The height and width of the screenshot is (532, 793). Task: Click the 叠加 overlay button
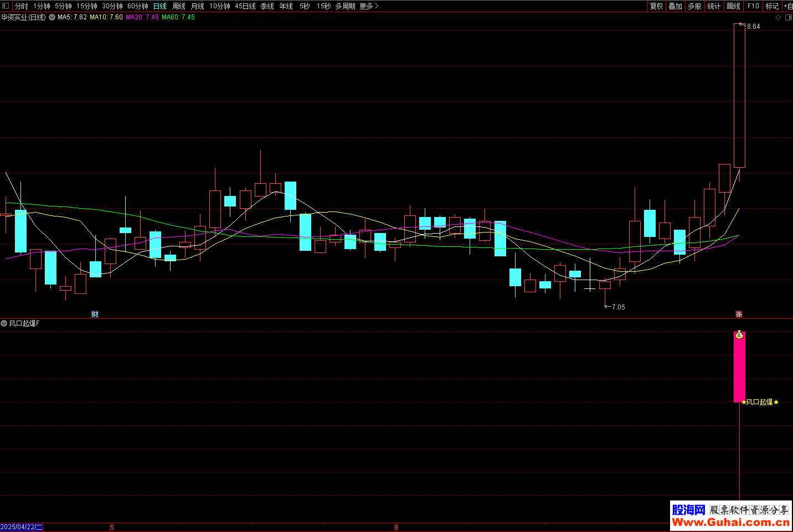tap(676, 6)
